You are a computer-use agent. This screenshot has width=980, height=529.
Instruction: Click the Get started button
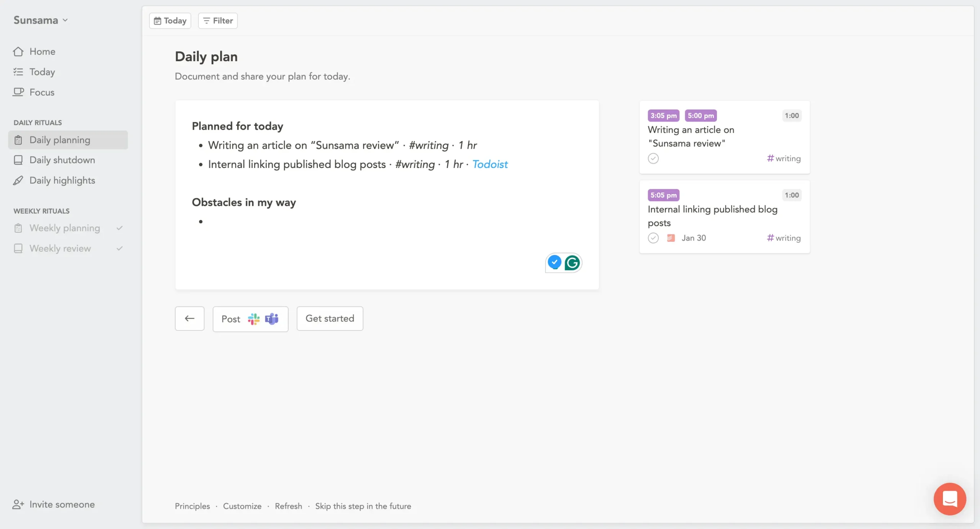coord(330,318)
